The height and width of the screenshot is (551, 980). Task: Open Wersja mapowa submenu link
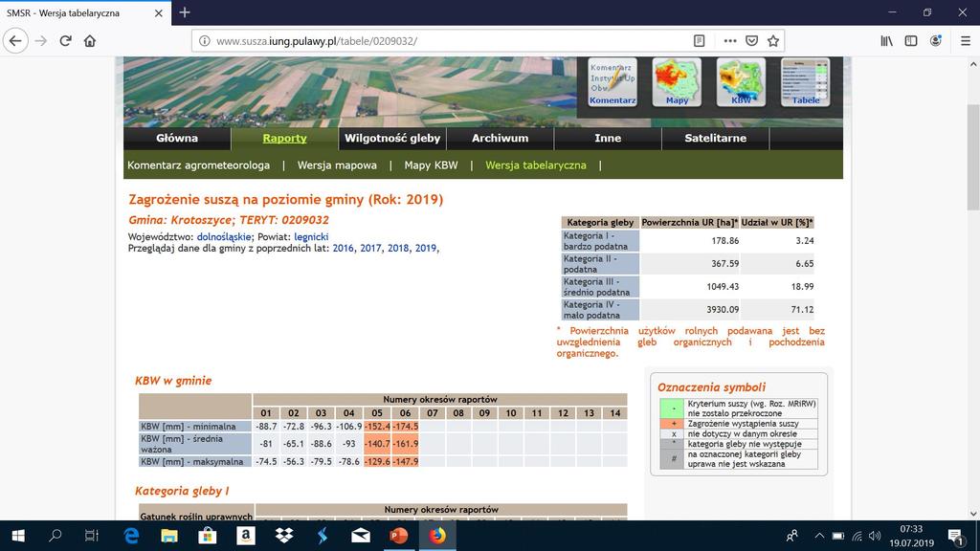click(x=337, y=165)
